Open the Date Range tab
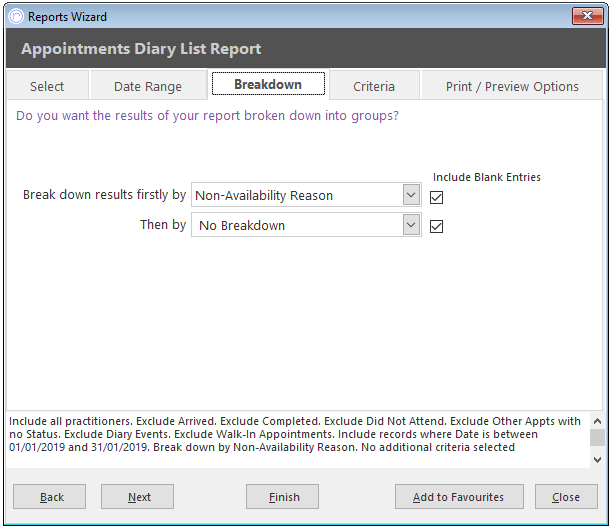The height and width of the screenshot is (529, 612). pyautogui.click(x=148, y=86)
